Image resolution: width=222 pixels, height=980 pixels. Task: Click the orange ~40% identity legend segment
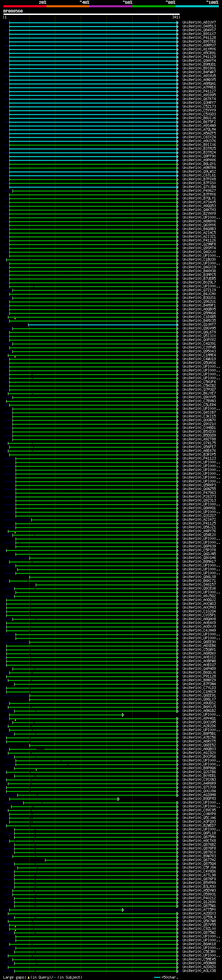68,6
